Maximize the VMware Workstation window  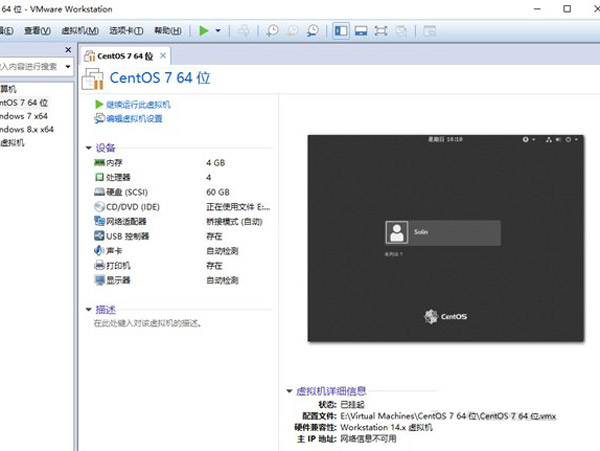pos(567,8)
